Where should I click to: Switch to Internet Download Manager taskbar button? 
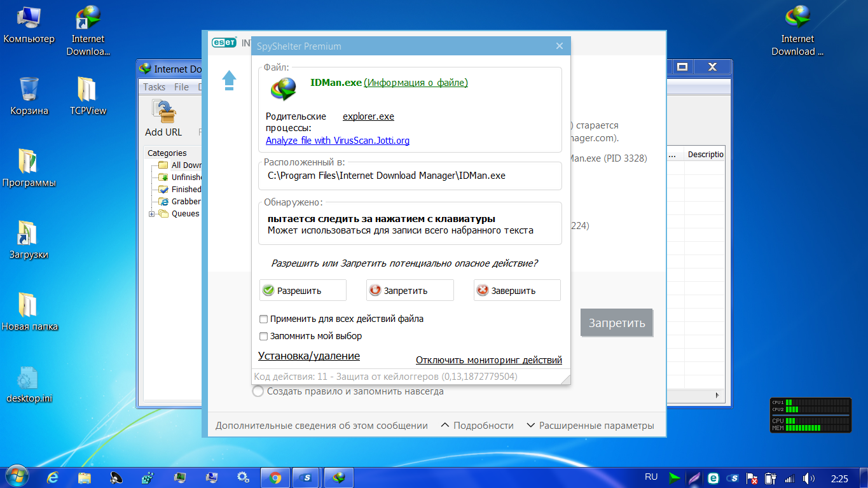(340, 477)
